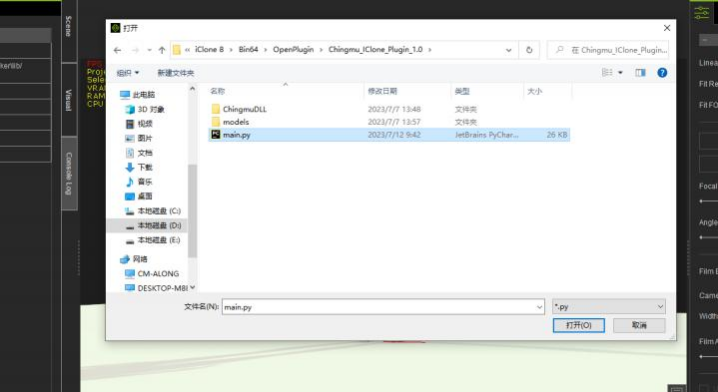Viewport: 718px width, 392px height.
Task: Click the back arrow in the file dialog
Action: click(x=118, y=50)
